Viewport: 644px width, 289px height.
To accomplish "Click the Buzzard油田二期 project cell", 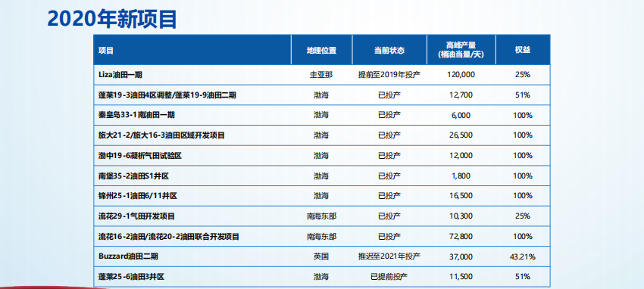I will click(x=128, y=256).
